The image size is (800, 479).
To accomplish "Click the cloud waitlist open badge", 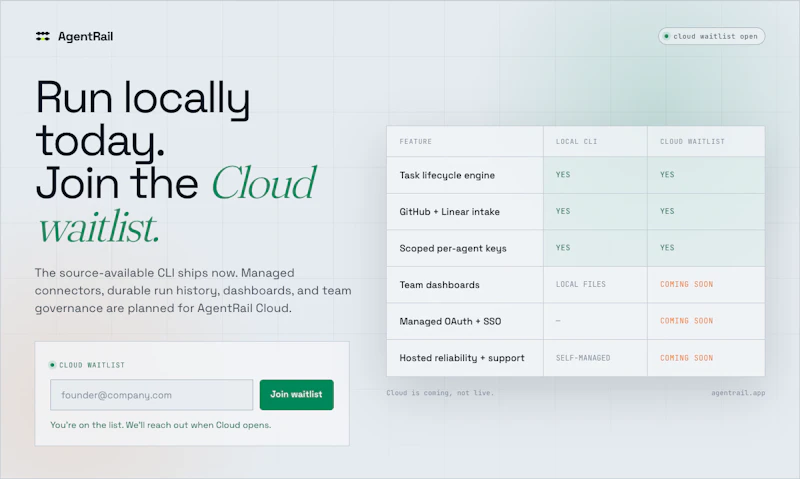I will (711, 36).
